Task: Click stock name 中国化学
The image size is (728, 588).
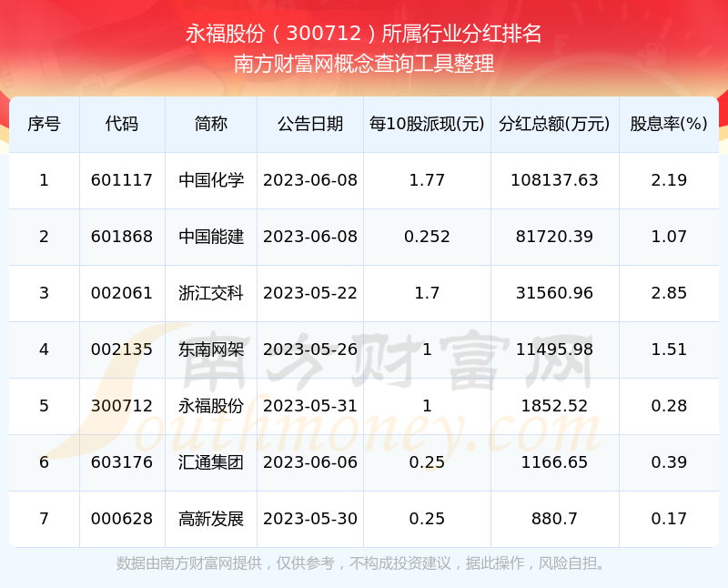Action: 211,180
